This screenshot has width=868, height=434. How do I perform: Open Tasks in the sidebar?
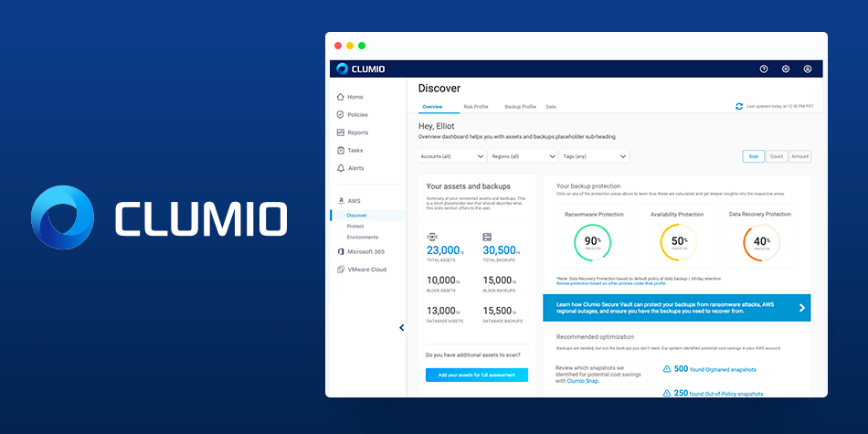pyautogui.click(x=355, y=150)
